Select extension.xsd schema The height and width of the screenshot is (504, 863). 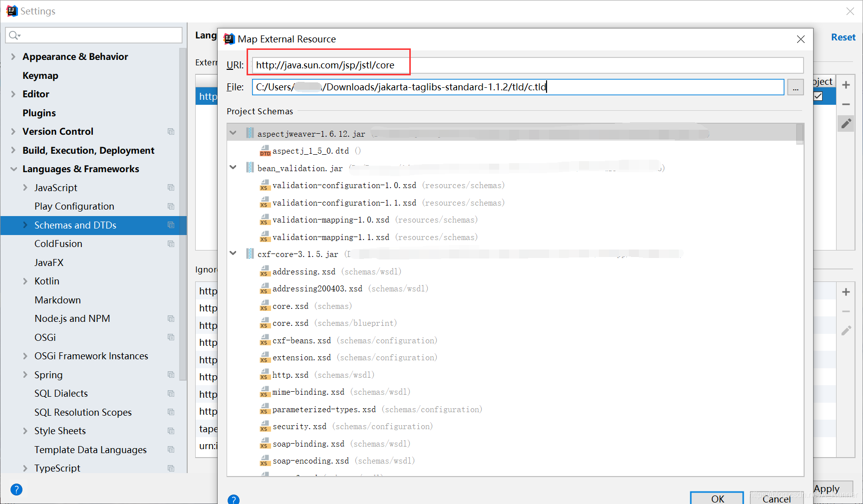click(301, 358)
